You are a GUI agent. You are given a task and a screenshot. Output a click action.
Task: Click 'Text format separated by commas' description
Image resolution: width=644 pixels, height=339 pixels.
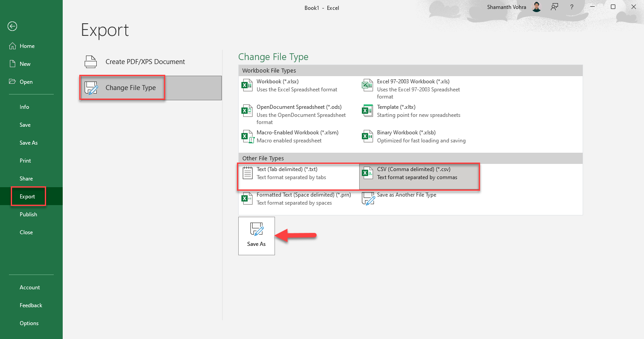click(417, 177)
